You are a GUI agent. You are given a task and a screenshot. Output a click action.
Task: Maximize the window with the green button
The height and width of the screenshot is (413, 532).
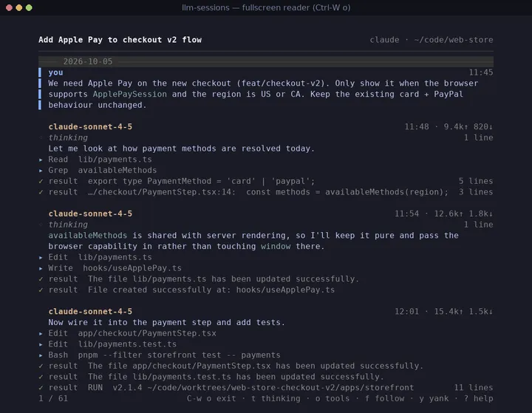[29, 7]
